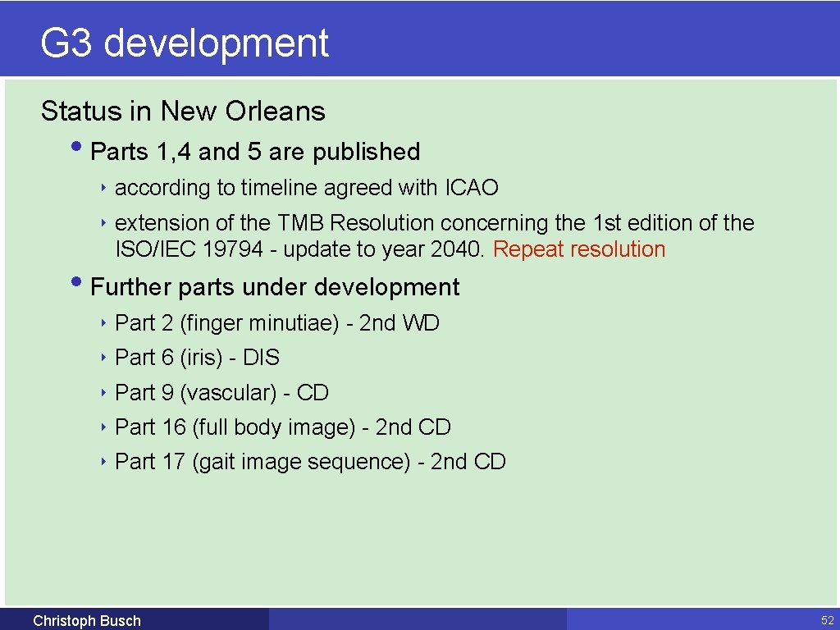Select the 'Status in New Orleans' heading
The width and height of the screenshot is (840, 630).
(x=183, y=111)
